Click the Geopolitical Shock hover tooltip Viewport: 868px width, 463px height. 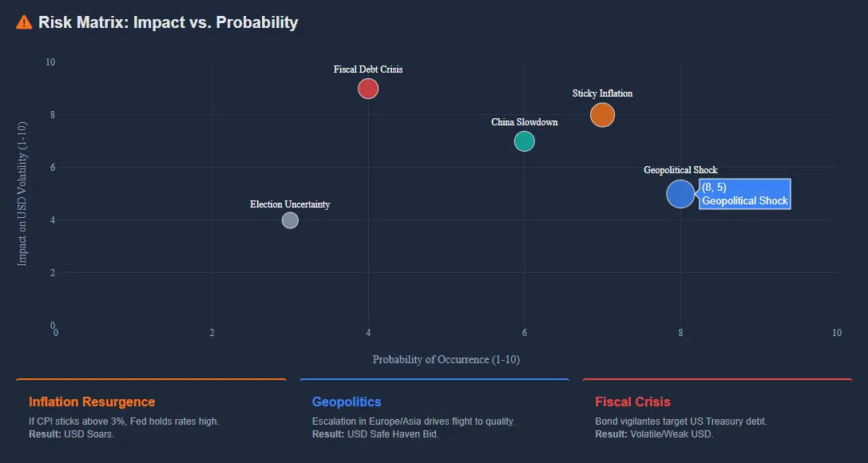click(x=744, y=194)
